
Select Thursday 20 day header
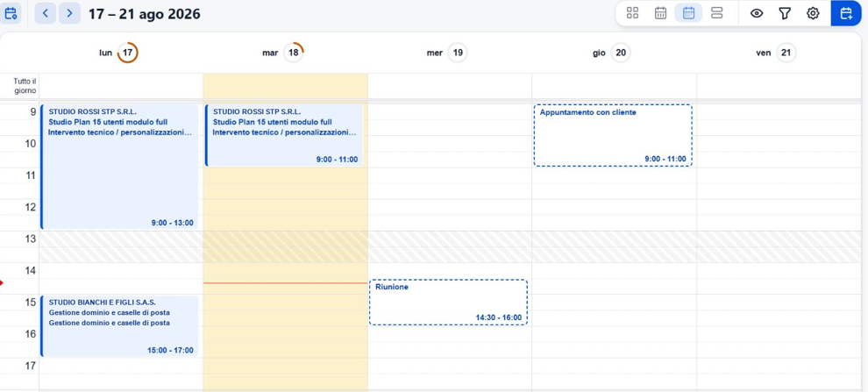pos(611,53)
